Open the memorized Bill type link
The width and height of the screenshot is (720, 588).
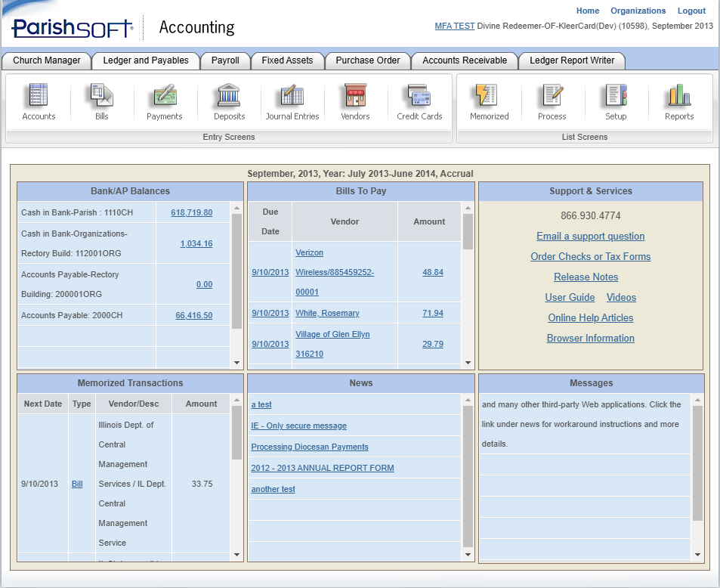77,484
